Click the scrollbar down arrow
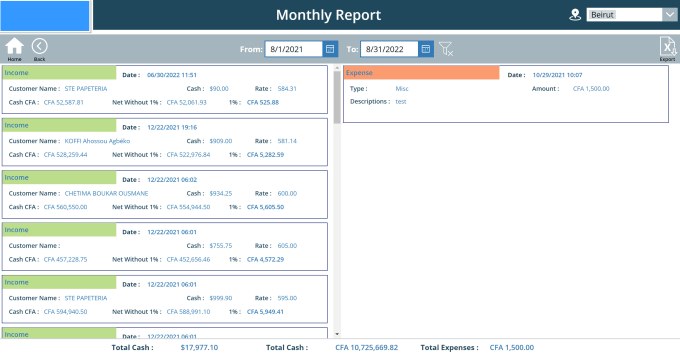Image resolution: width=680 pixels, height=361 pixels. (337, 334)
